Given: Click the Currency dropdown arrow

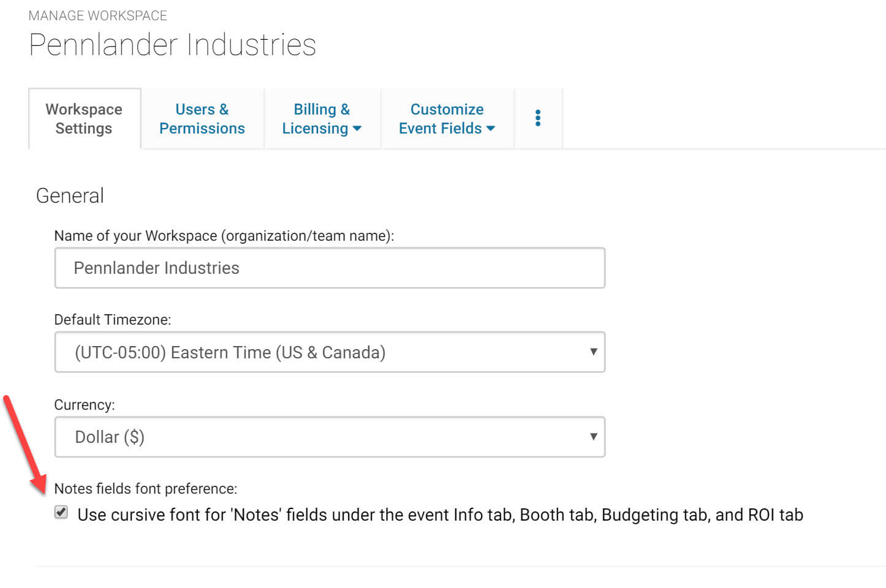Looking at the screenshot, I should click(x=593, y=437).
